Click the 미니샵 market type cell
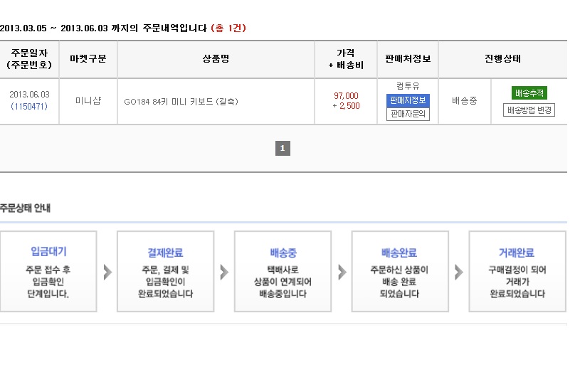The height and width of the screenshot is (392, 575). (88, 100)
